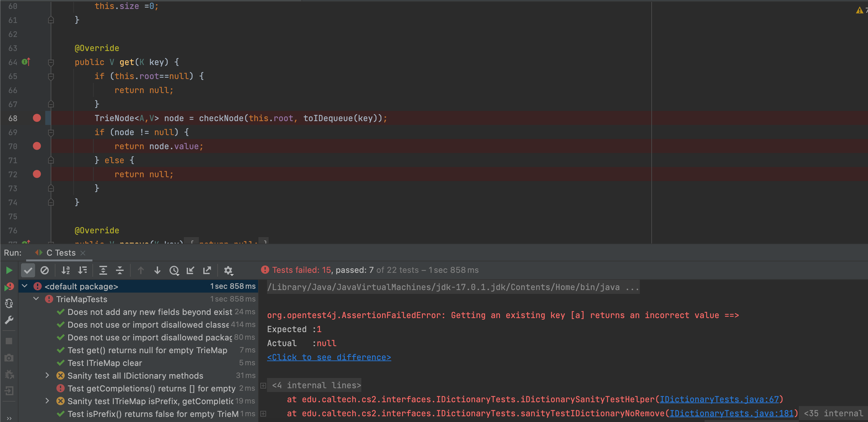
Task: Collapse the TrieMapTests node
Action: [36, 299]
